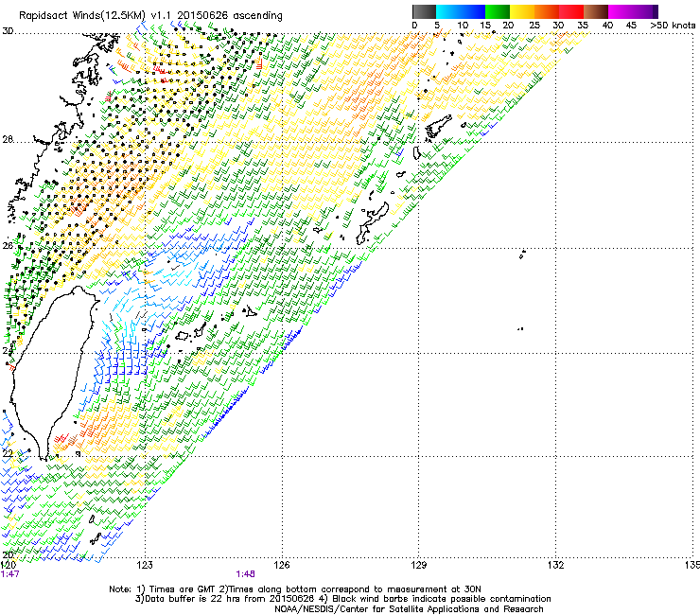Click latitude label '28' on left axis
The width and height of the screenshot is (700, 615).
(x=8, y=139)
